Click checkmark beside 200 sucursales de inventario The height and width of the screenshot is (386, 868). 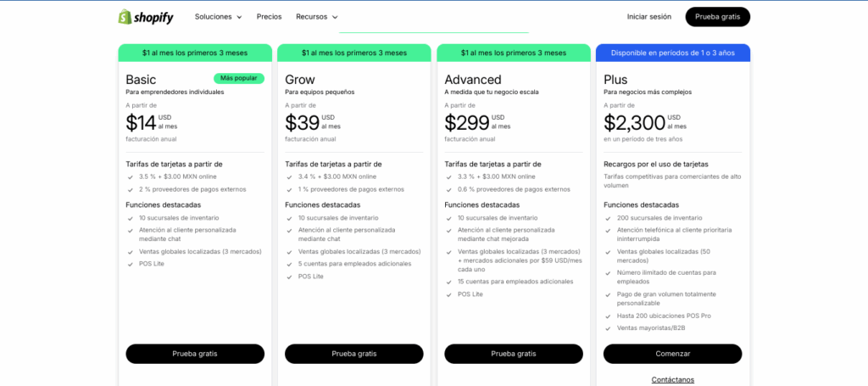point(608,218)
